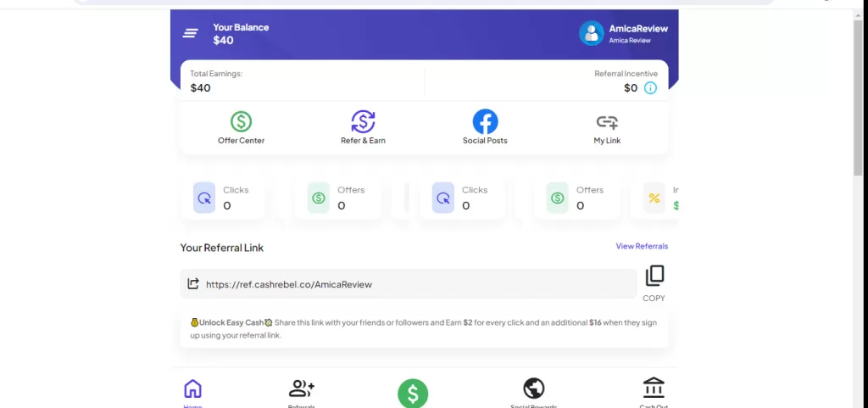Click the referral link URL field

415,284
